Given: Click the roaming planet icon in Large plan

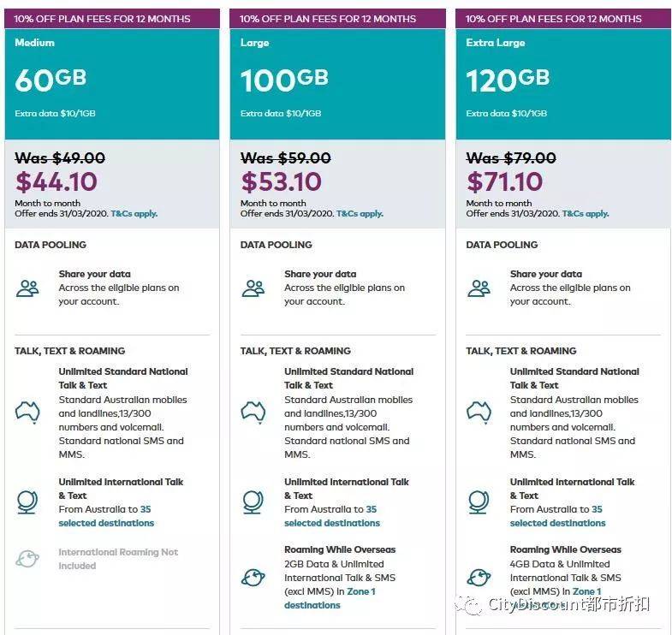Looking at the screenshot, I should [x=253, y=577].
